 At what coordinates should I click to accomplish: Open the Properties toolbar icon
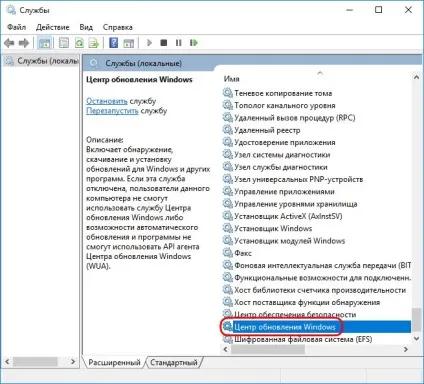[64, 43]
